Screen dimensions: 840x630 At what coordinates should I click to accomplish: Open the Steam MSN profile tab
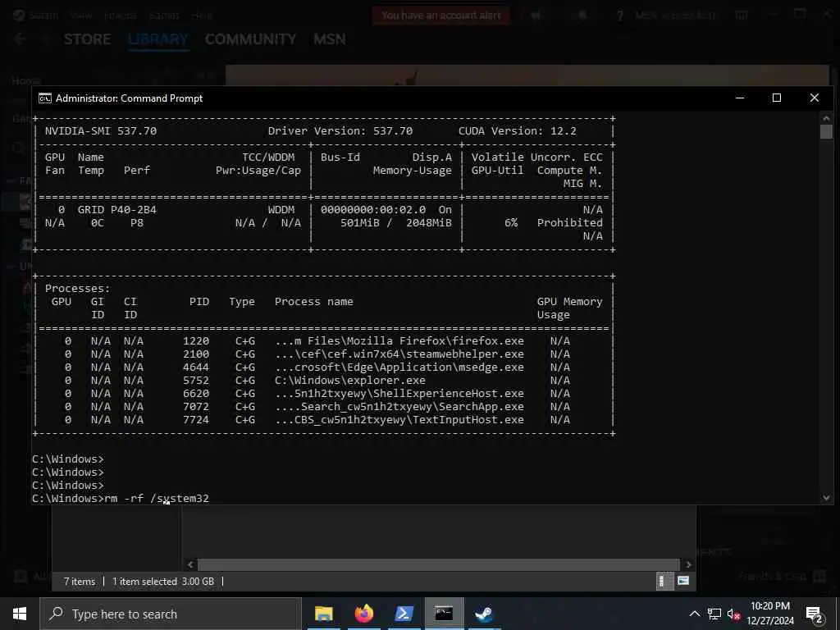[330, 39]
